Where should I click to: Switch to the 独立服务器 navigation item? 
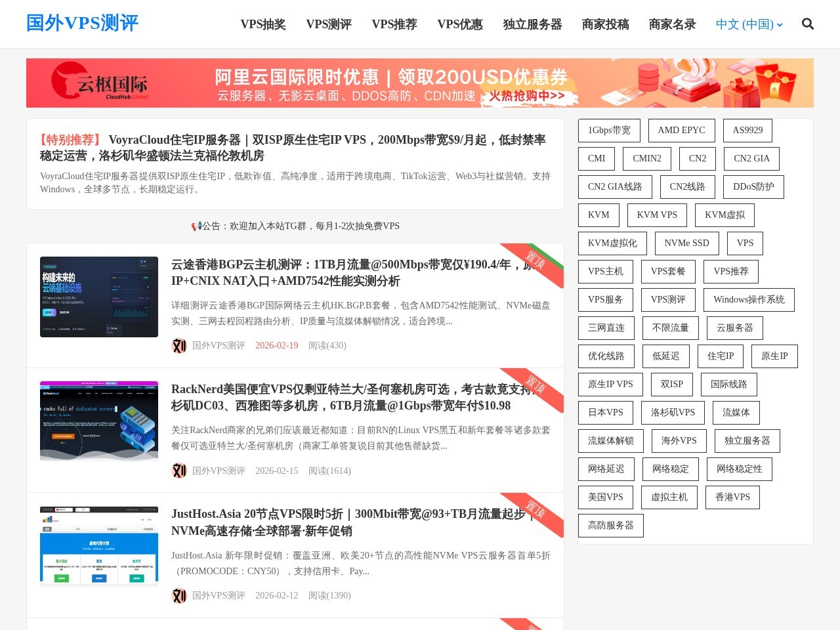(x=532, y=24)
